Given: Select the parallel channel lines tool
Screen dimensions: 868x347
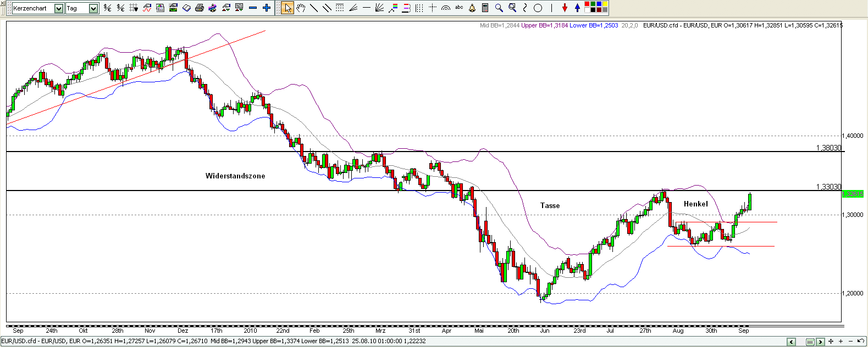Looking at the screenshot, I should click(327, 8).
